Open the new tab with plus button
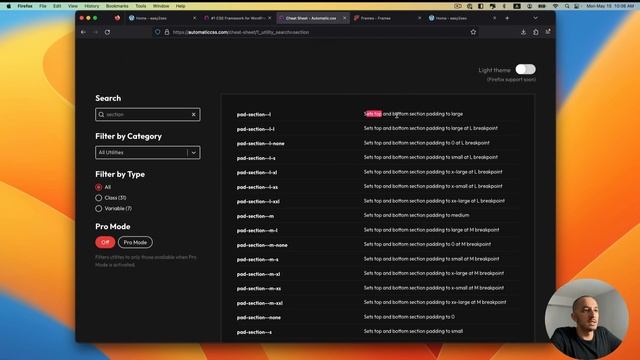640x360 pixels. click(507, 18)
